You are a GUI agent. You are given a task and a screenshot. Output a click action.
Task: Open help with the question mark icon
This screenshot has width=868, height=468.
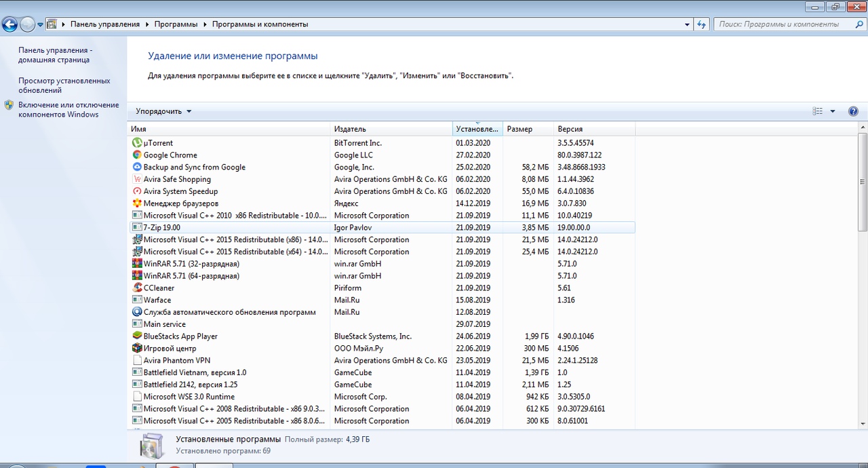[853, 111]
